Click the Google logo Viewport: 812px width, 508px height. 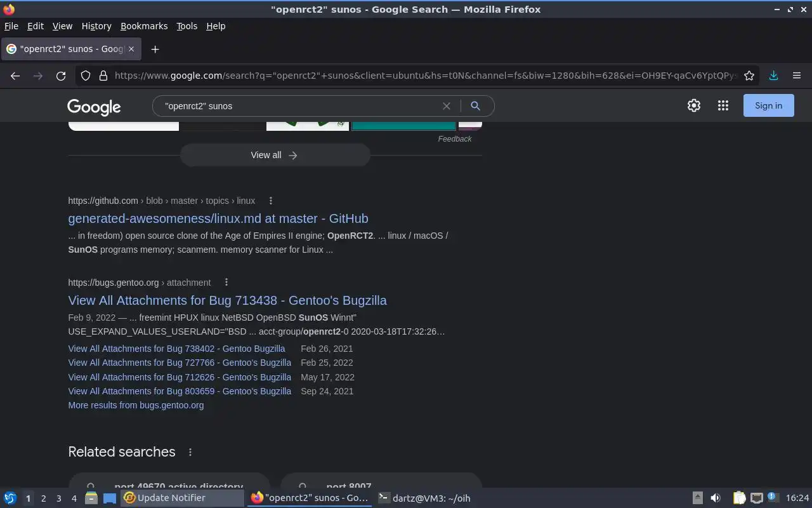pos(94,107)
